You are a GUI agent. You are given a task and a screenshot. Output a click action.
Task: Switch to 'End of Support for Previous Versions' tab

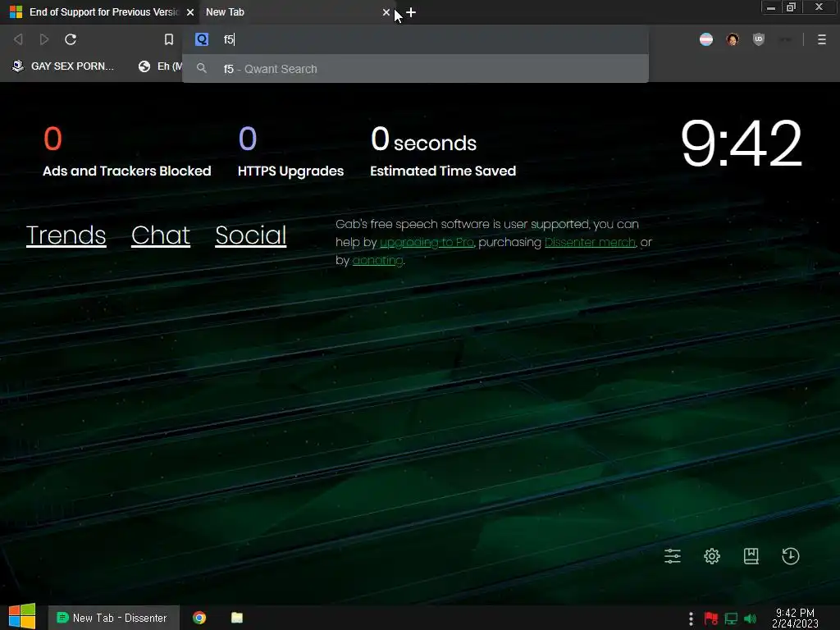[99, 11]
